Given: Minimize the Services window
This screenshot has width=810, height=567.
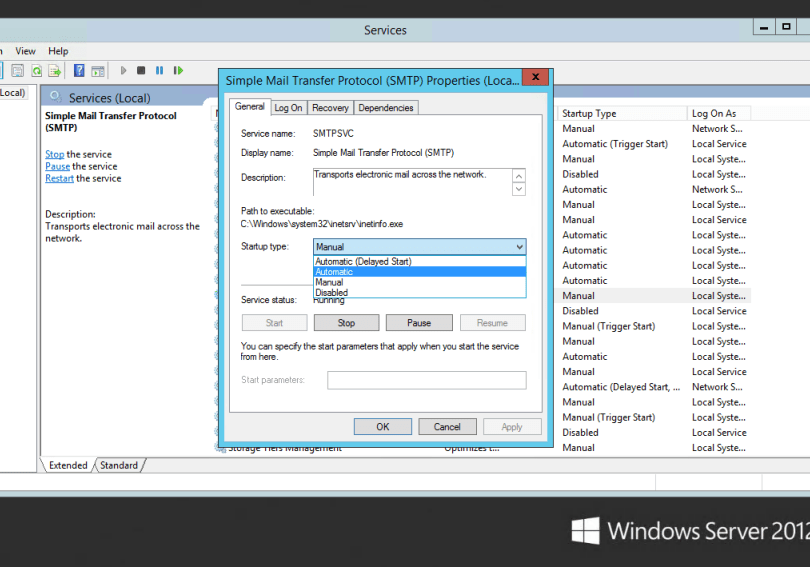Looking at the screenshot, I should (x=764, y=26).
